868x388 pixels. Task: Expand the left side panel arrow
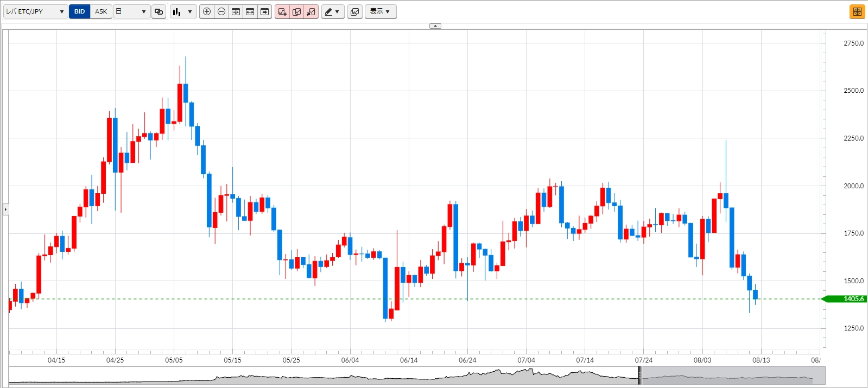[x=5, y=209]
